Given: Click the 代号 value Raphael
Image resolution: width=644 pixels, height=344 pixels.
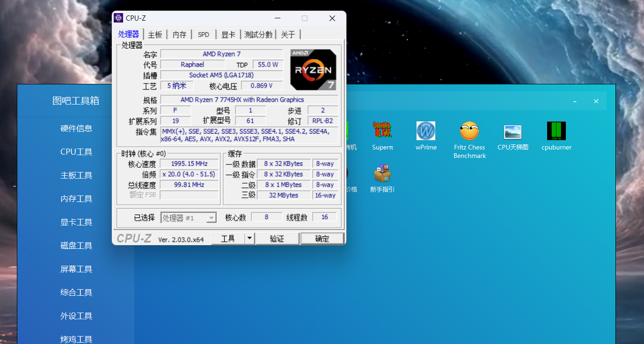Looking at the screenshot, I should [192, 64].
